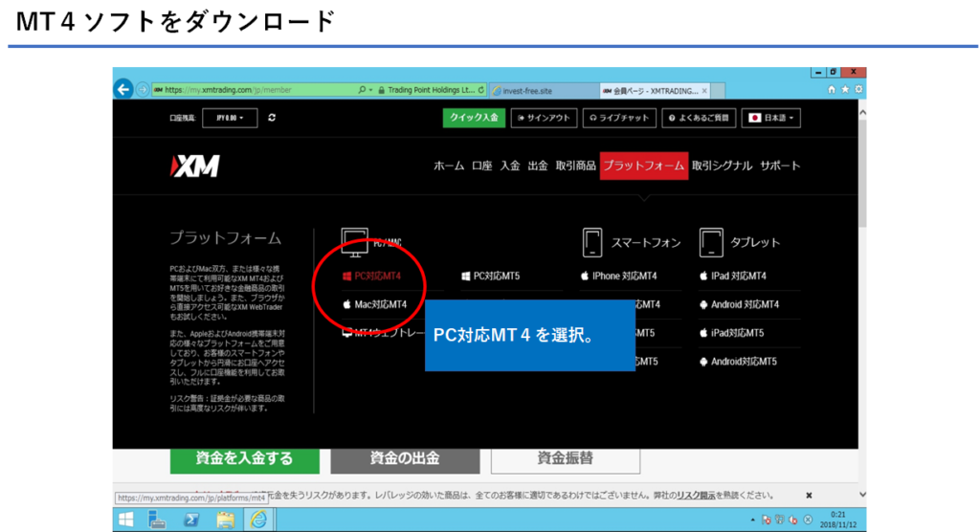Open the ホーム menu item

449,166
